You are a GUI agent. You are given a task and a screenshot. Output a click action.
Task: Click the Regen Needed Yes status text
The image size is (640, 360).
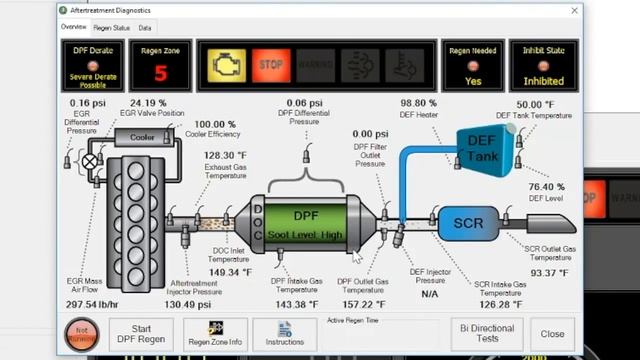point(473,81)
